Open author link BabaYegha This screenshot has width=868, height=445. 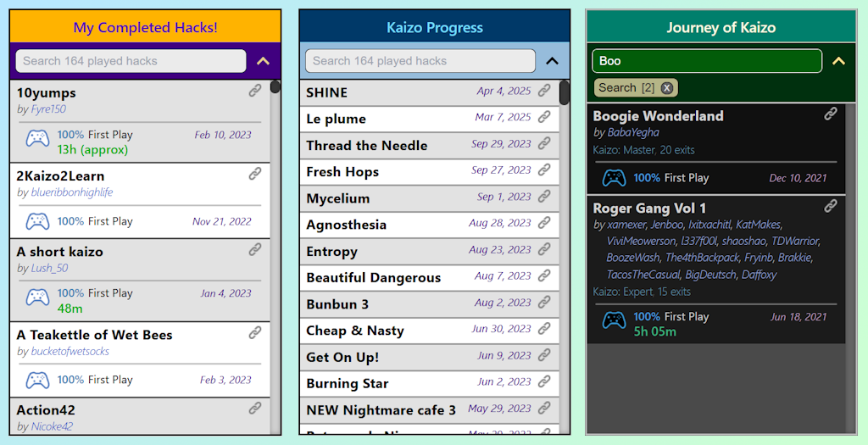point(632,132)
